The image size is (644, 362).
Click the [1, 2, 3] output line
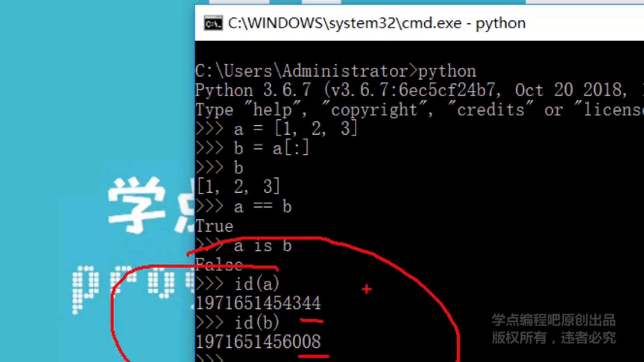(238, 187)
